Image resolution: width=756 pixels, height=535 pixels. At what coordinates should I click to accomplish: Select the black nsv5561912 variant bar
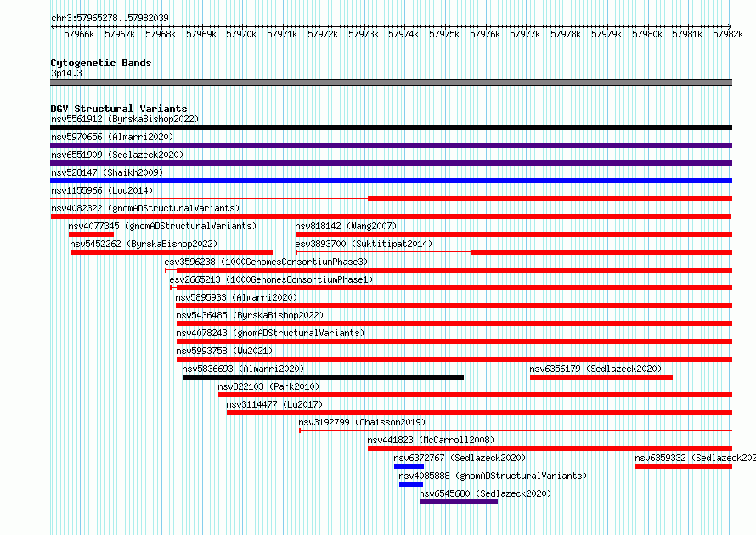pos(391,127)
